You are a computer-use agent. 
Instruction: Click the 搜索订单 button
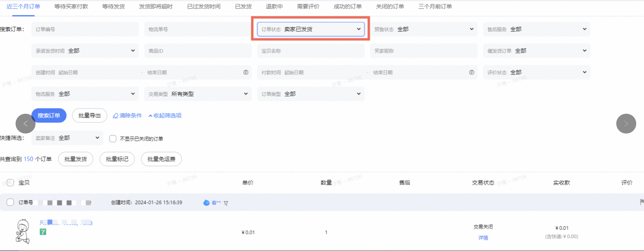pyautogui.click(x=49, y=115)
